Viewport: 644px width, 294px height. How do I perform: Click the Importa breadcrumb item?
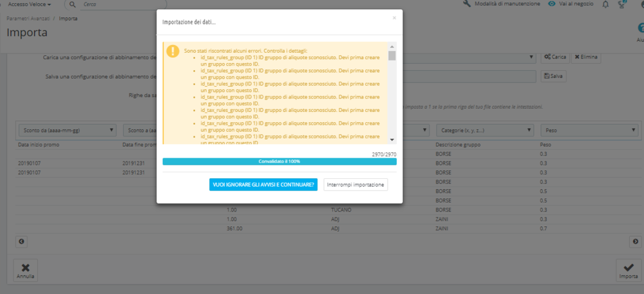pyautogui.click(x=68, y=19)
